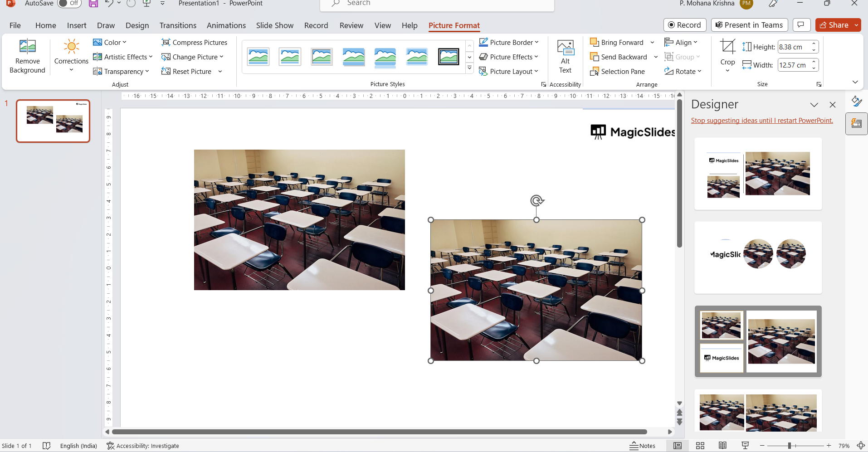This screenshot has width=868, height=452.
Task: Click the zoom slider handle
Action: click(x=790, y=446)
